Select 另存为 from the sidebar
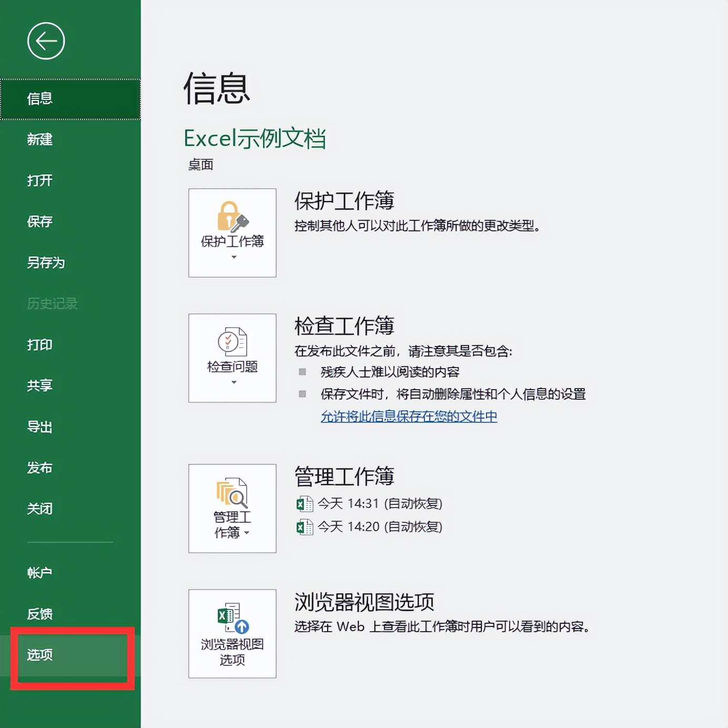Viewport: 728px width, 728px height. (70, 262)
